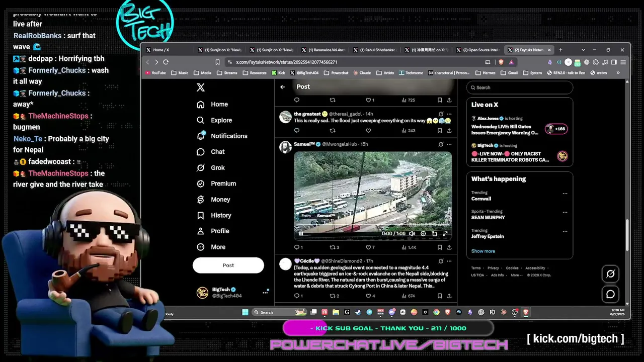Image resolution: width=644 pixels, height=362 pixels.
Task: Mute the video volume
Action: click(412, 234)
